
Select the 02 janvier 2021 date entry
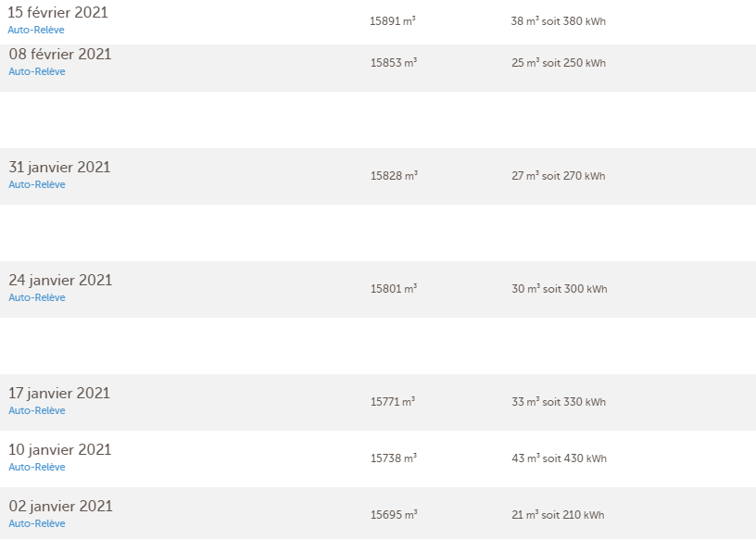(x=60, y=506)
